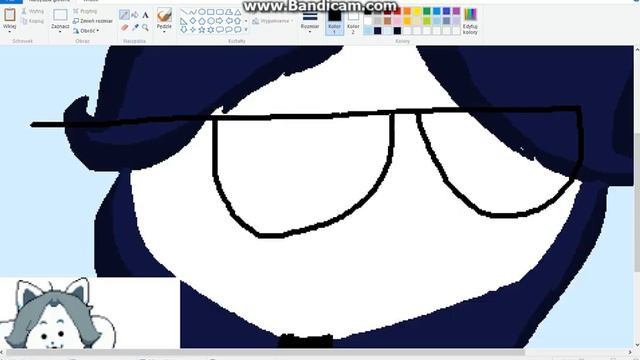Expand the full shapes gallery

[x=246, y=30]
